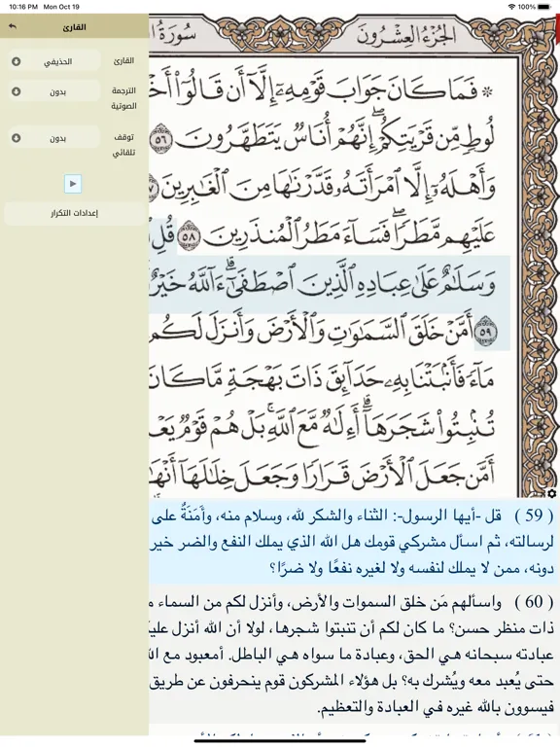Tap the line containing أناس يتطهرون

[x=323, y=139]
